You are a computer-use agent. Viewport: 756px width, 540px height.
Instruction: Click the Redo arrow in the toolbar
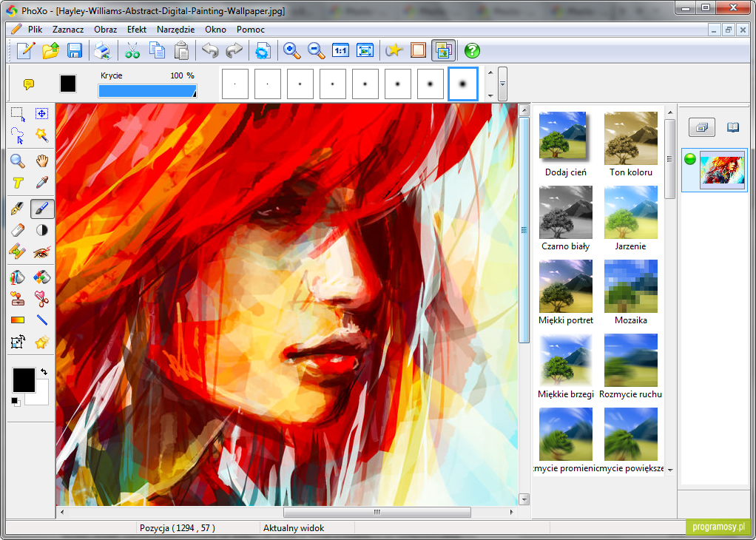point(234,50)
